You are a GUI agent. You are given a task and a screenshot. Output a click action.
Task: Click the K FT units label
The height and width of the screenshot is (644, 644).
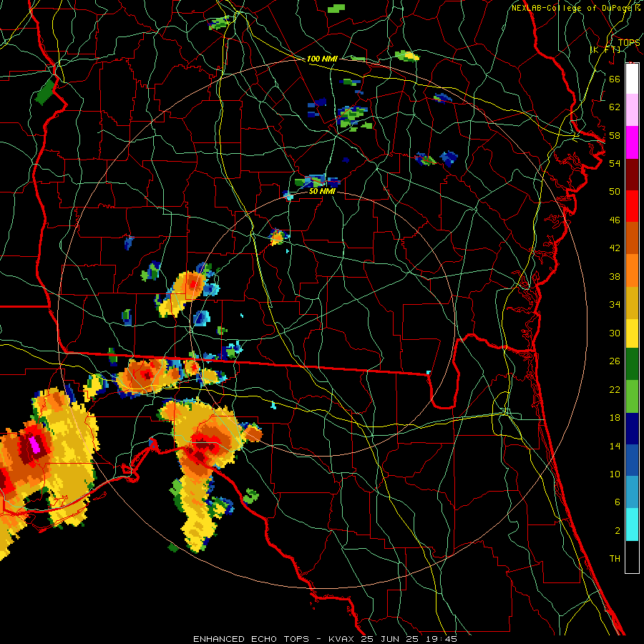point(606,50)
